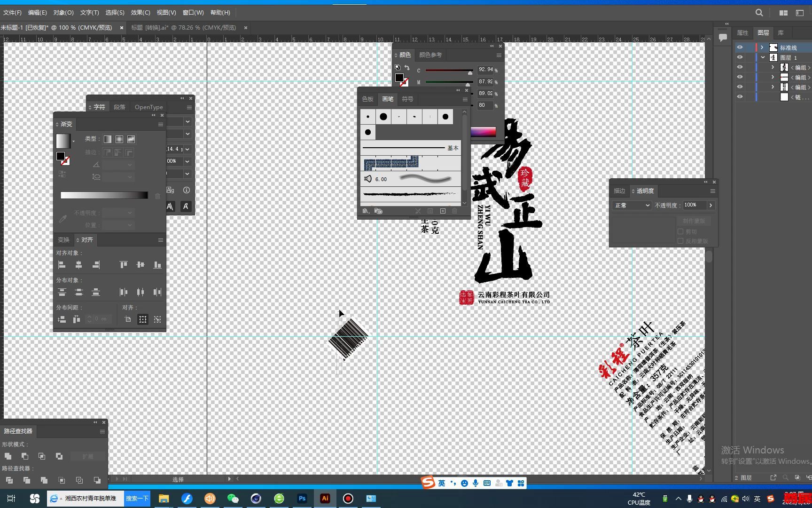
Task: Open 文件(F) menu
Action: click(12, 13)
